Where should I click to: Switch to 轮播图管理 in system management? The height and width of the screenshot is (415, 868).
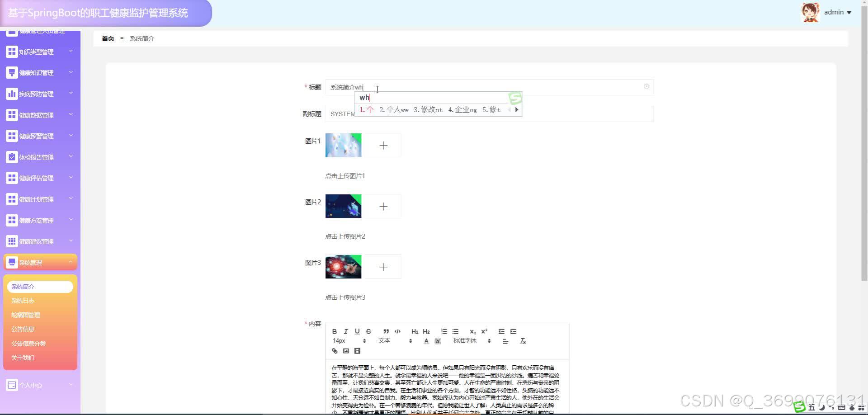coord(26,315)
